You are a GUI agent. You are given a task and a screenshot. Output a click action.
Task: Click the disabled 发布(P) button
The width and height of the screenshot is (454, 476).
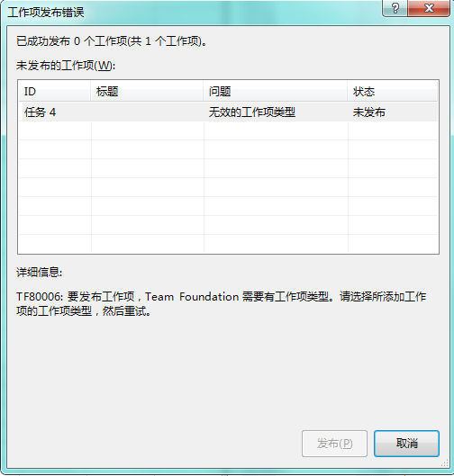pos(334,444)
